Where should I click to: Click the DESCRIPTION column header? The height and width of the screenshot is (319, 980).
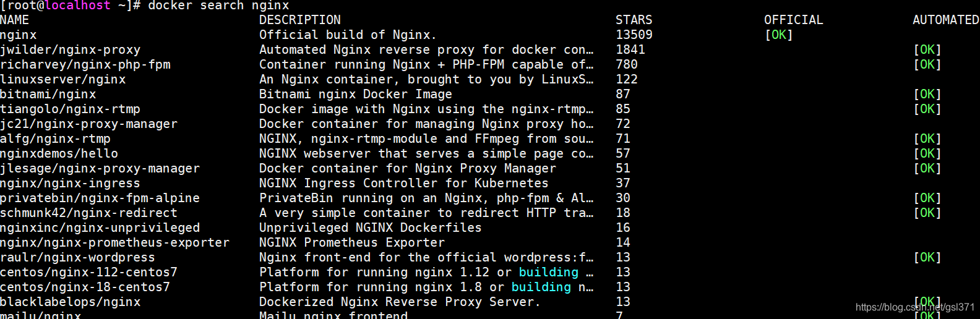pos(300,20)
